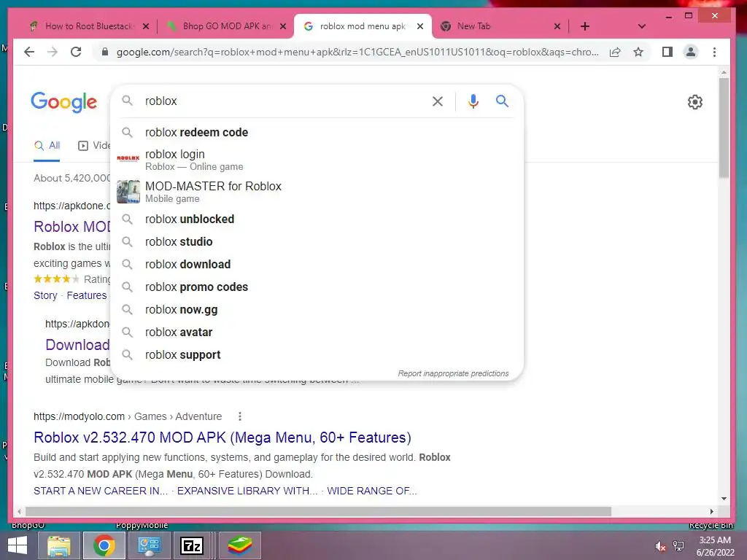Screen dimensions: 747x560
Task: Click the horizontal scrollbar thumb
Action: [x=318, y=511]
